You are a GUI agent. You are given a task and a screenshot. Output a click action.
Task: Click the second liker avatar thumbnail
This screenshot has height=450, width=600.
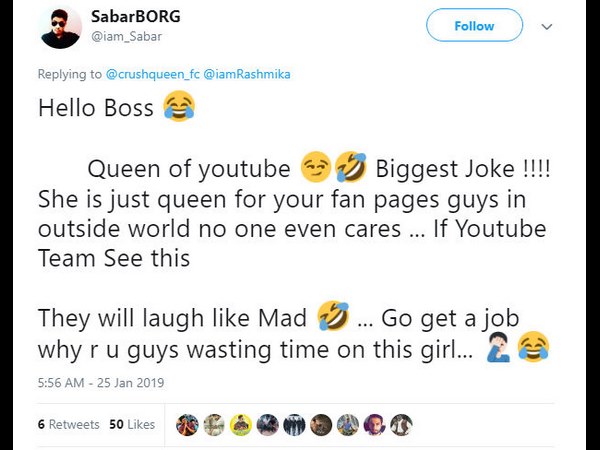214,424
